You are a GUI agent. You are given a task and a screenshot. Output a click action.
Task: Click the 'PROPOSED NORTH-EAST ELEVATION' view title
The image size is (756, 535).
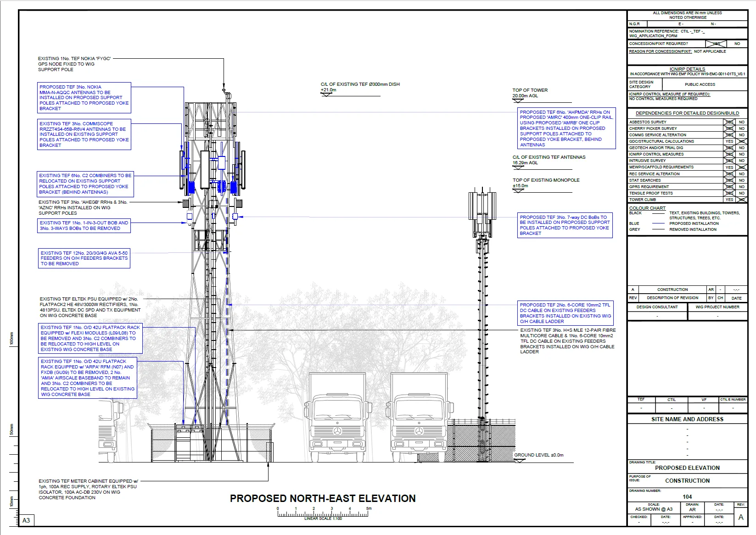323,498
